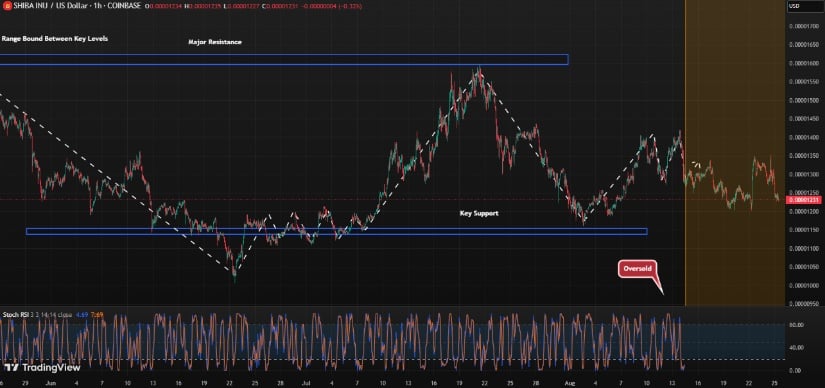The image size is (825, 388).
Task: Click the 40.00 level on Stoch RSI scale
Action: [797, 347]
